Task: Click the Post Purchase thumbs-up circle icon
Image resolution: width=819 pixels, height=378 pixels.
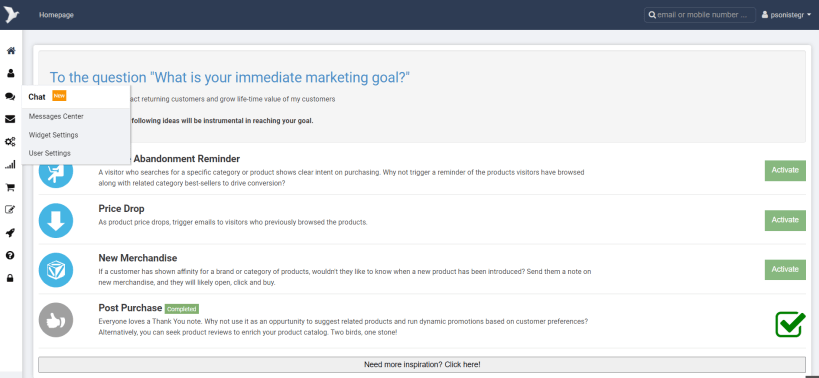Action: point(56,320)
